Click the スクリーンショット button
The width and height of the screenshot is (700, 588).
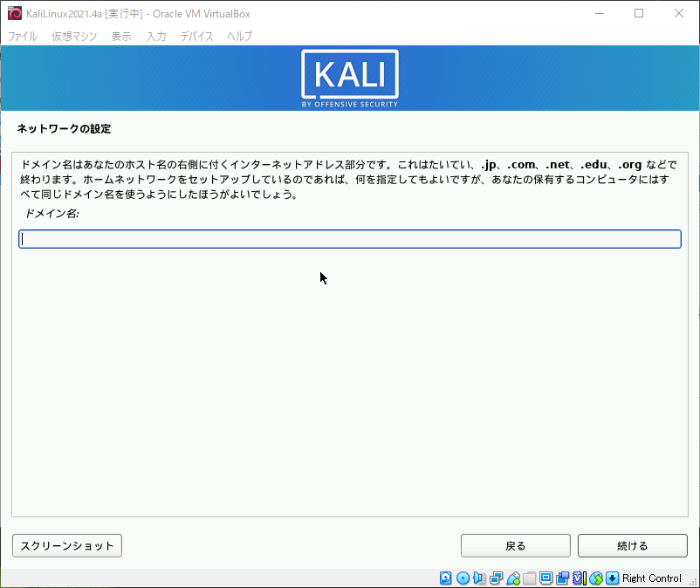pos(67,545)
